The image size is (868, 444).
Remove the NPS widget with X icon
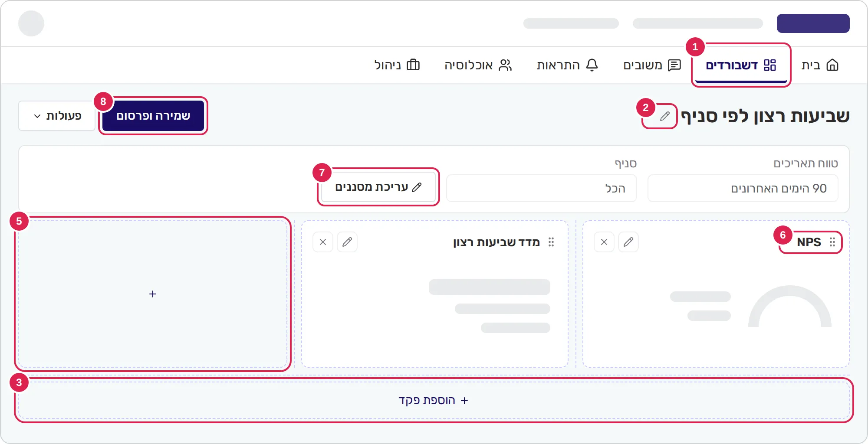click(604, 242)
